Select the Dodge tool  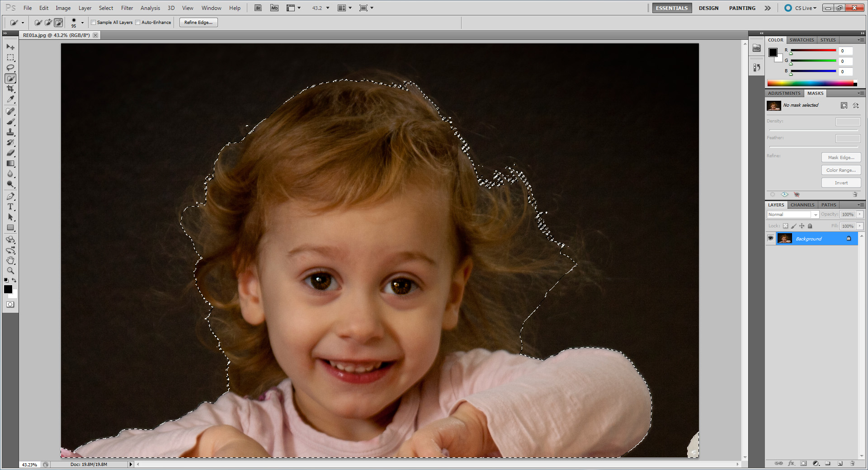click(10, 184)
